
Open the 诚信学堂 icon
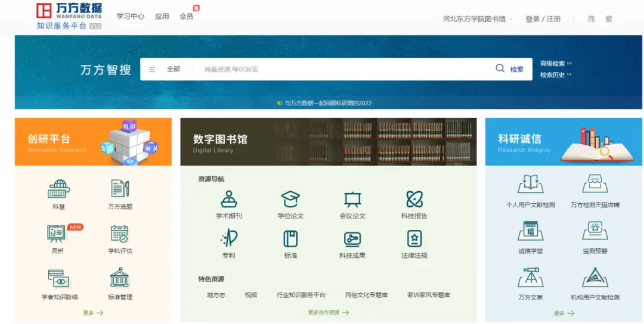coord(530,230)
